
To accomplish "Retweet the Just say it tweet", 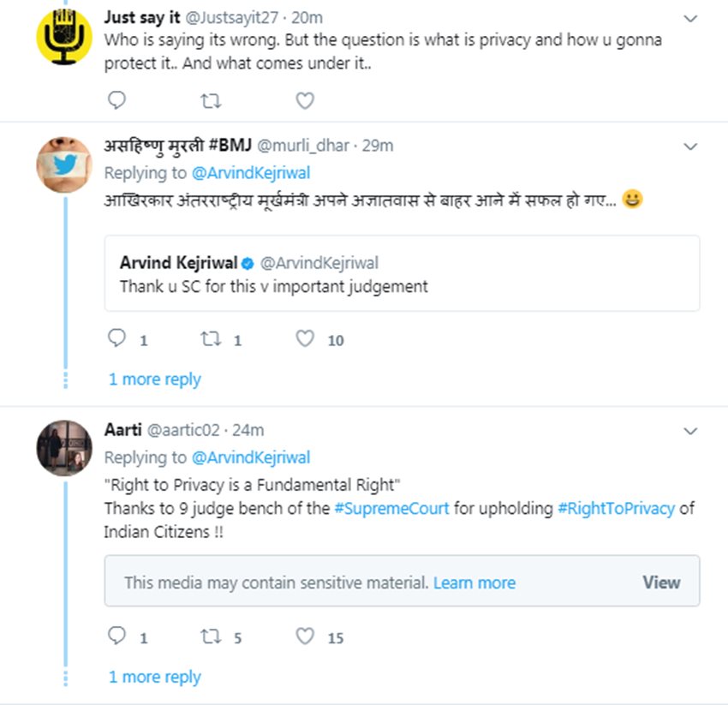I will click(210, 101).
